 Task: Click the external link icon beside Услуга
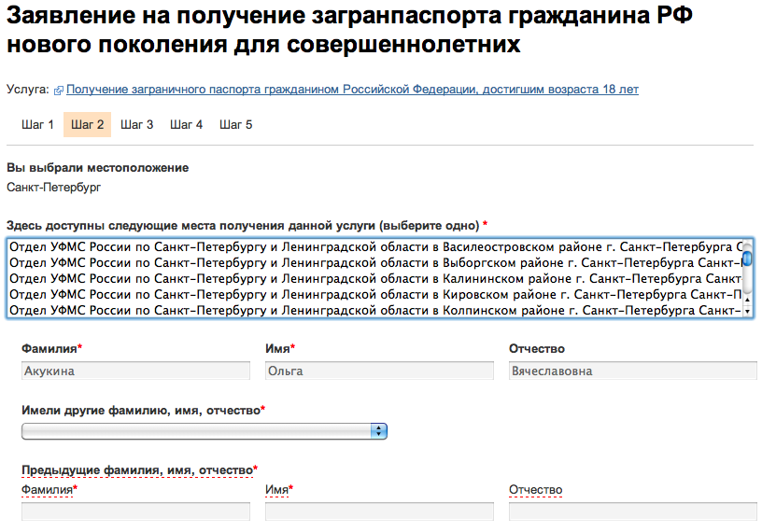58,91
